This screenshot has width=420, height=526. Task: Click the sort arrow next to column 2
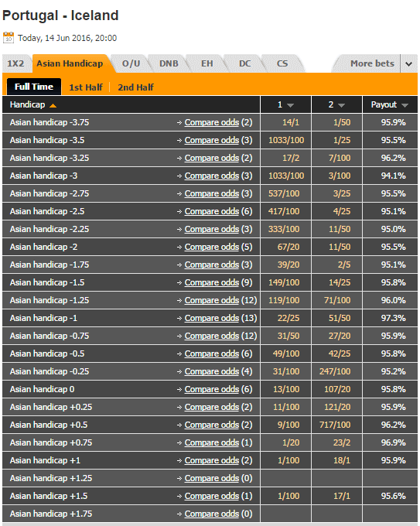[342, 105]
